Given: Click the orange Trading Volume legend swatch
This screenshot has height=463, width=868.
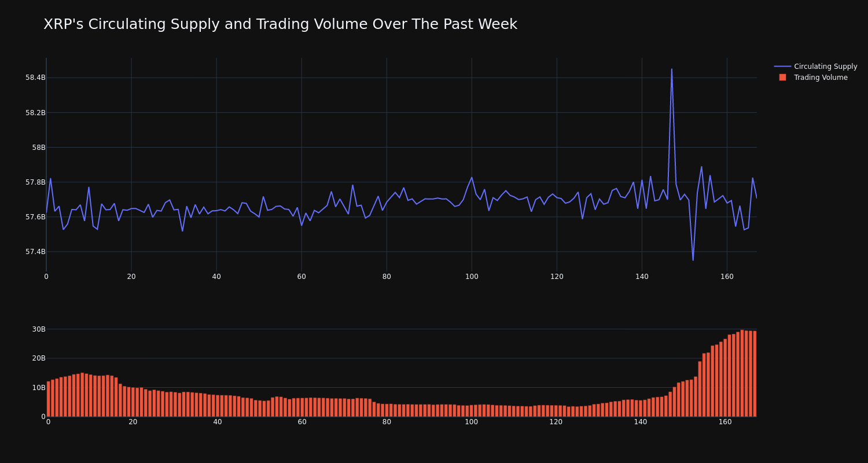Looking at the screenshot, I should point(782,78).
